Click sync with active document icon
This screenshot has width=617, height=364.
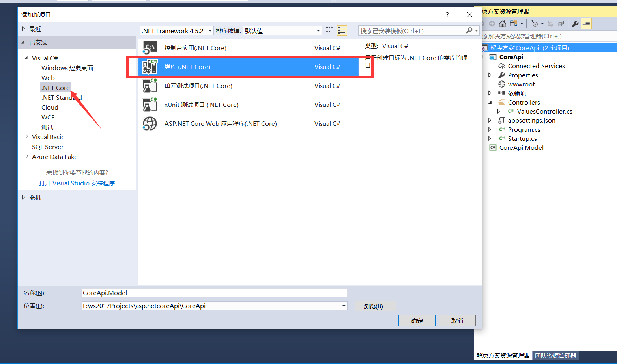point(550,24)
